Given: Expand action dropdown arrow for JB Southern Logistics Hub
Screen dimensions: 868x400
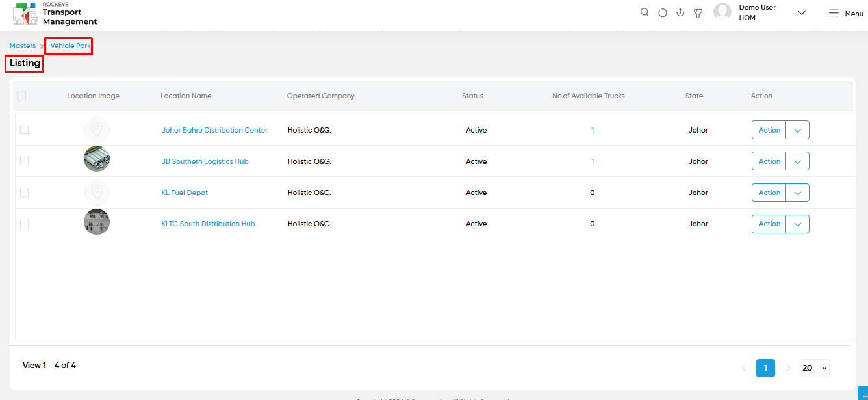Looking at the screenshot, I should pyautogui.click(x=798, y=161).
